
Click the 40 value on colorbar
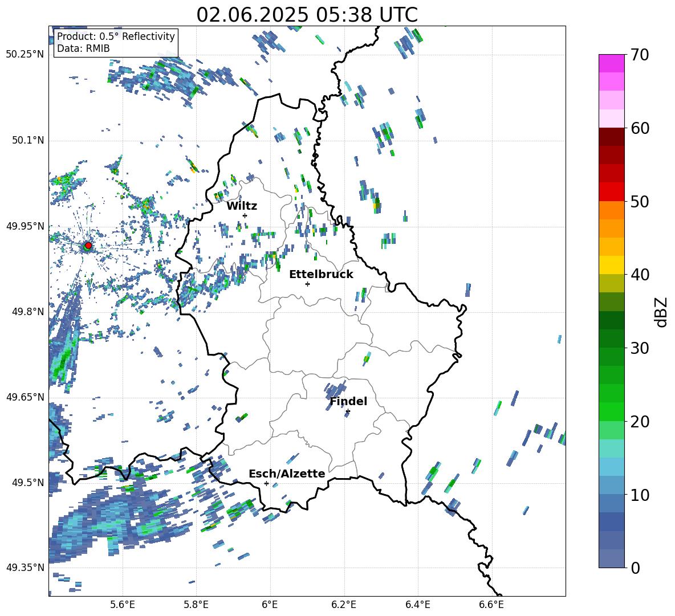click(x=640, y=275)
